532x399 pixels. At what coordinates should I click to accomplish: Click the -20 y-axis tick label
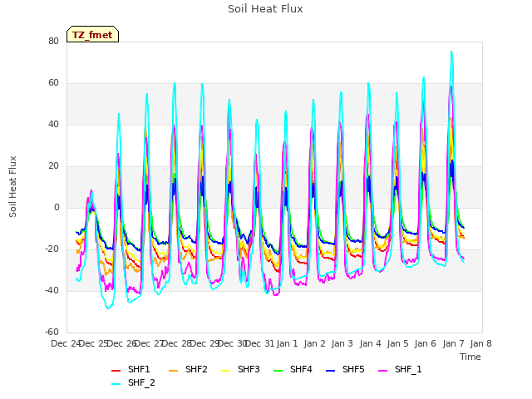click(52, 249)
